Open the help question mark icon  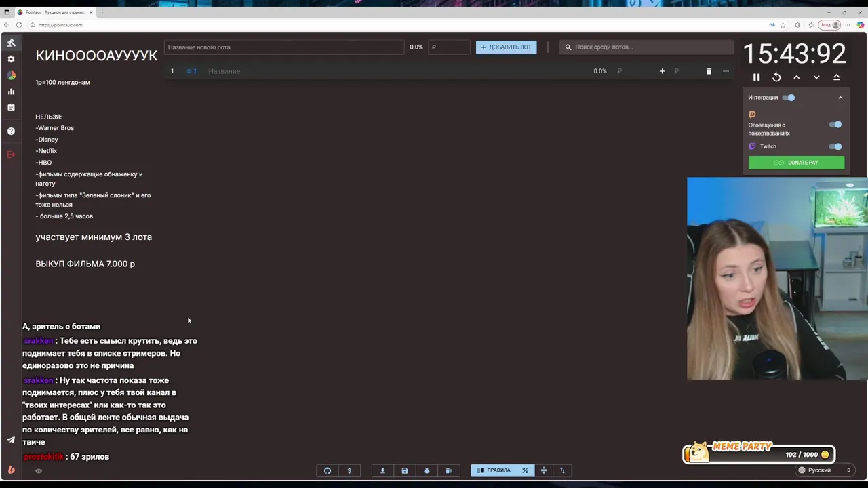[11, 131]
